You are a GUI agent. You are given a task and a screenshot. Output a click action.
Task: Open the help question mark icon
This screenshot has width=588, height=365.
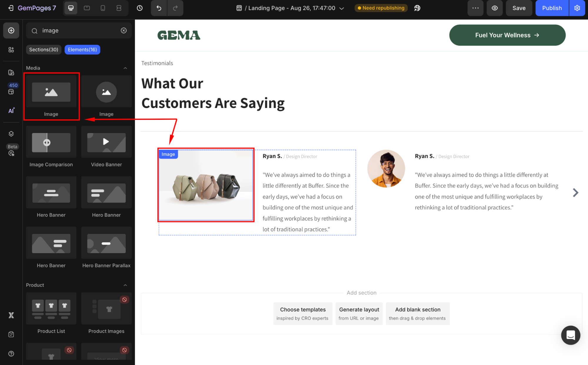coord(11,354)
